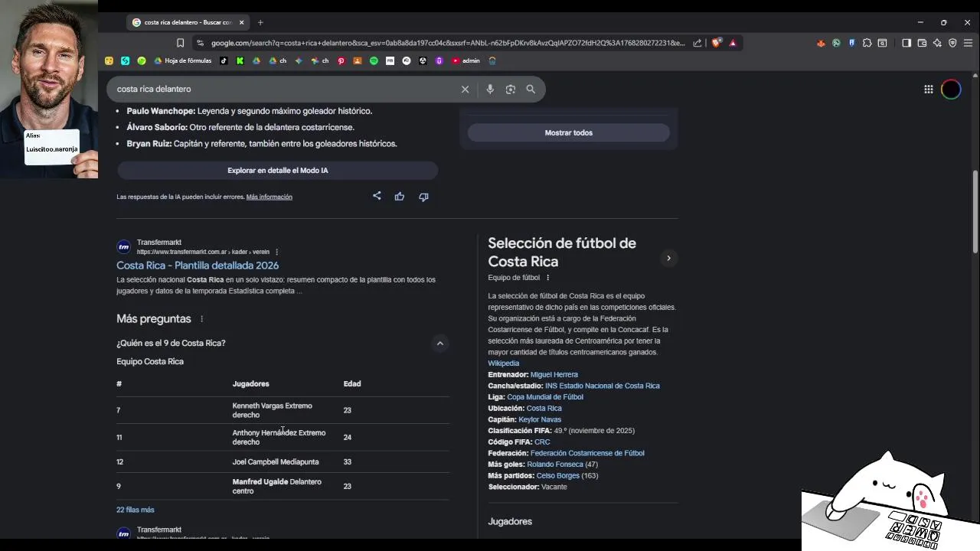Viewport: 980px width, 551px height.
Task: Open Brave Leo AI sparkle icon
Action: pyautogui.click(x=937, y=43)
